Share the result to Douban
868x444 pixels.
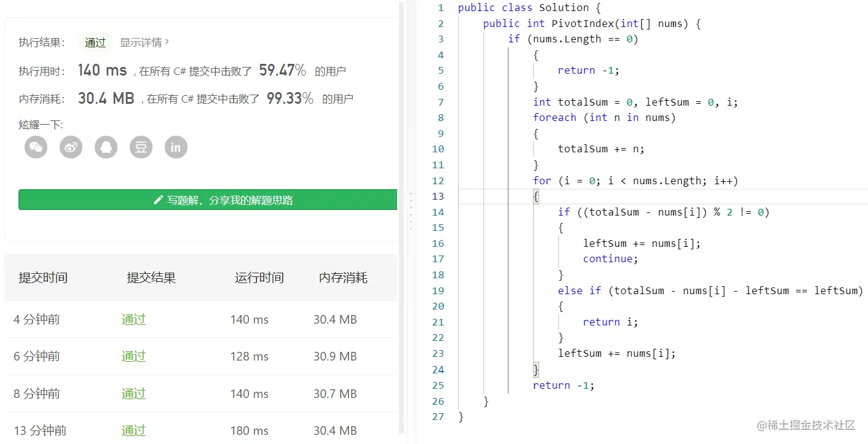coord(141,147)
